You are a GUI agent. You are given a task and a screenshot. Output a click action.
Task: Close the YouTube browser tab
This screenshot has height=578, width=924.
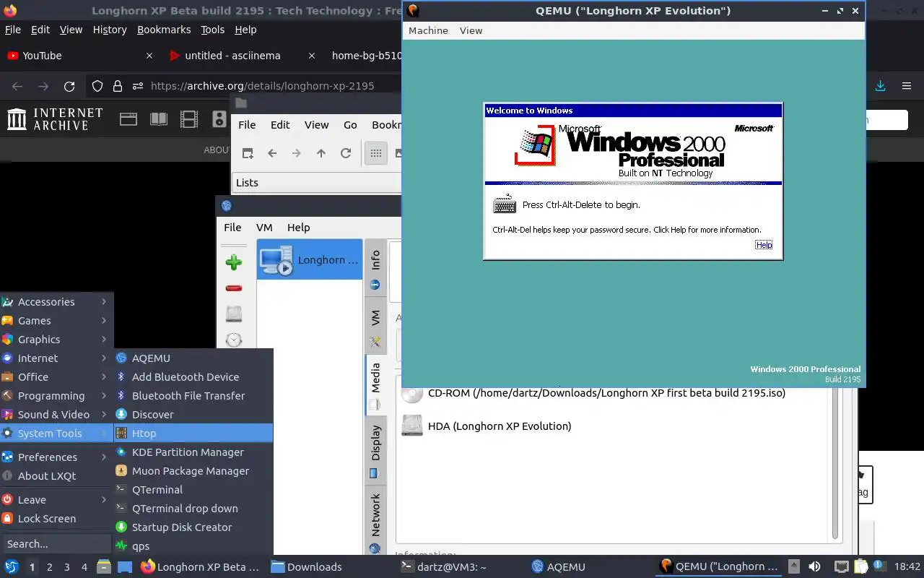(149, 56)
